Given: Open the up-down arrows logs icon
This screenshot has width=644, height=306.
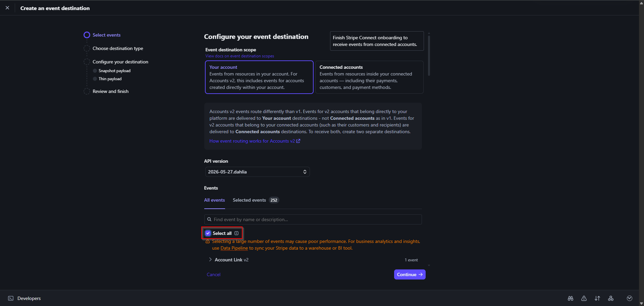Looking at the screenshot, I should [x=597, y=298].
